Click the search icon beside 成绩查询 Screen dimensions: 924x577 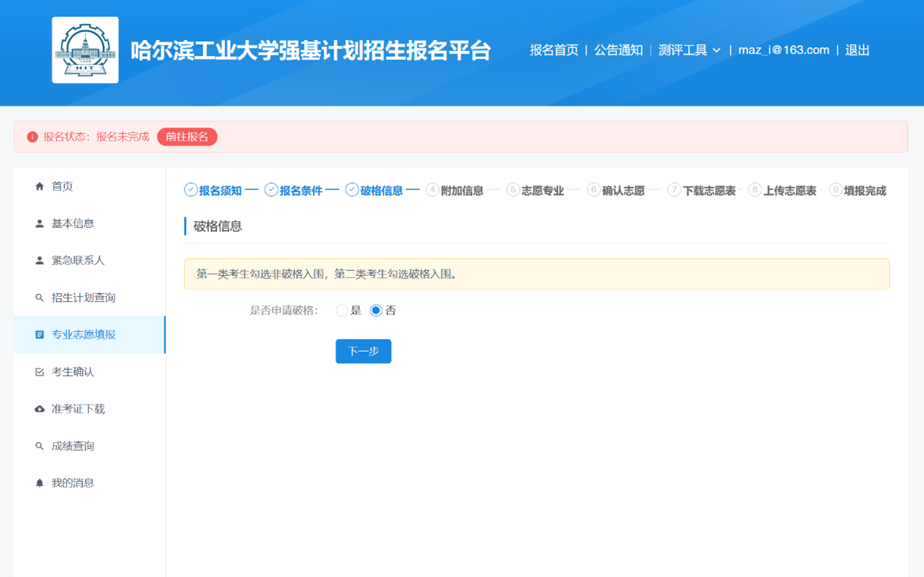coord(39,446)
